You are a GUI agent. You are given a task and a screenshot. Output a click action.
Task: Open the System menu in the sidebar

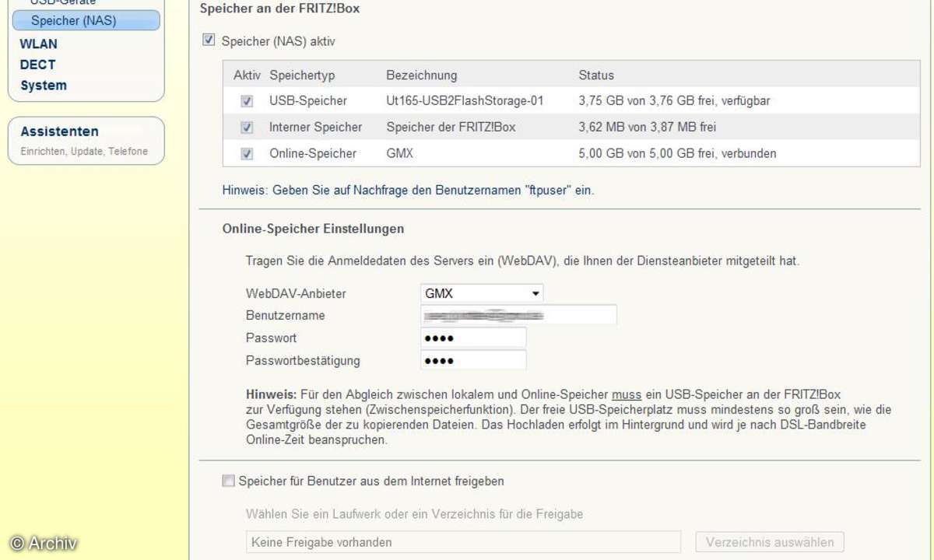tap(44, 86)
